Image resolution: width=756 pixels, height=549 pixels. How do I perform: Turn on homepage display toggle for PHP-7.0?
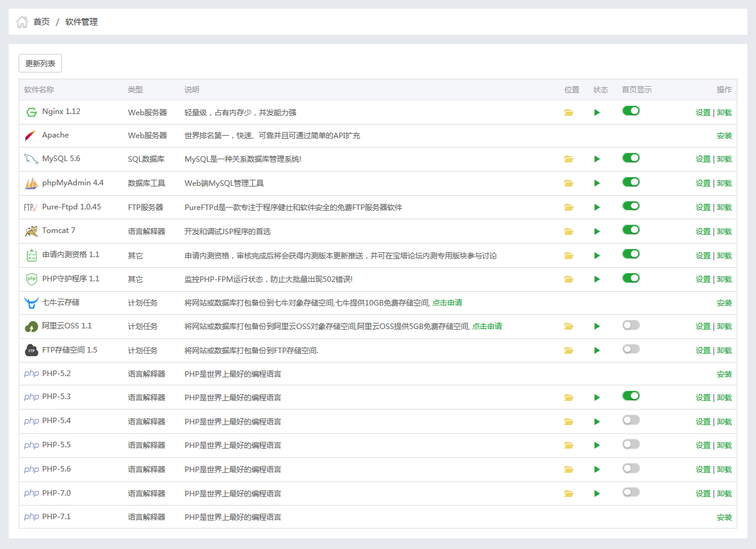pyautogui.click(x=631, y=492)
